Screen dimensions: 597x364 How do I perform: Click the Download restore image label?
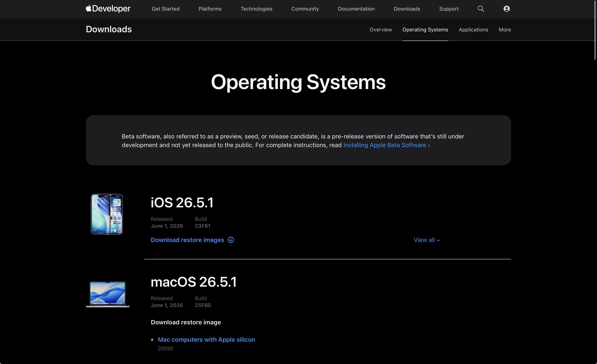(186, 322)
